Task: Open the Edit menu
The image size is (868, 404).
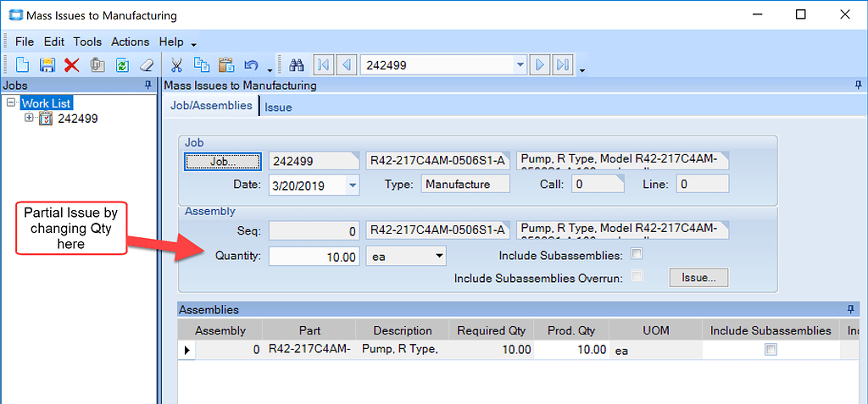Action: point(54,42)
